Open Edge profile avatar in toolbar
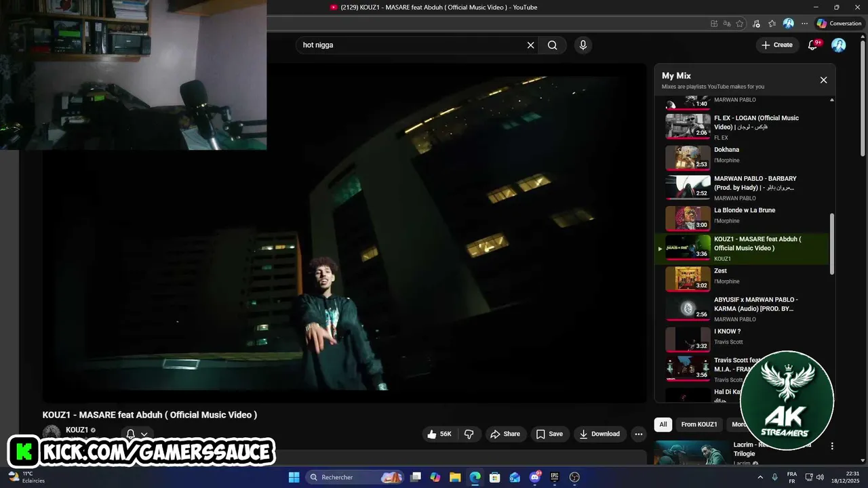The image size is (868, 488). tap(788, 24)
